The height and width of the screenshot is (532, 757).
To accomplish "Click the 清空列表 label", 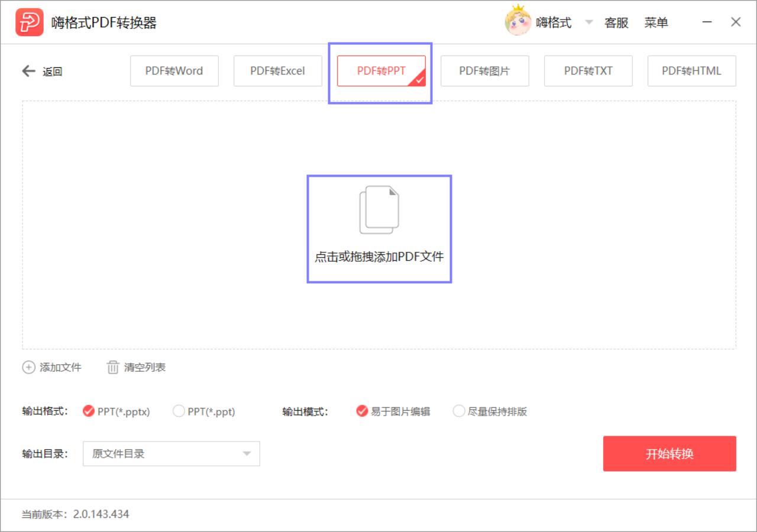I will (145, 367).
